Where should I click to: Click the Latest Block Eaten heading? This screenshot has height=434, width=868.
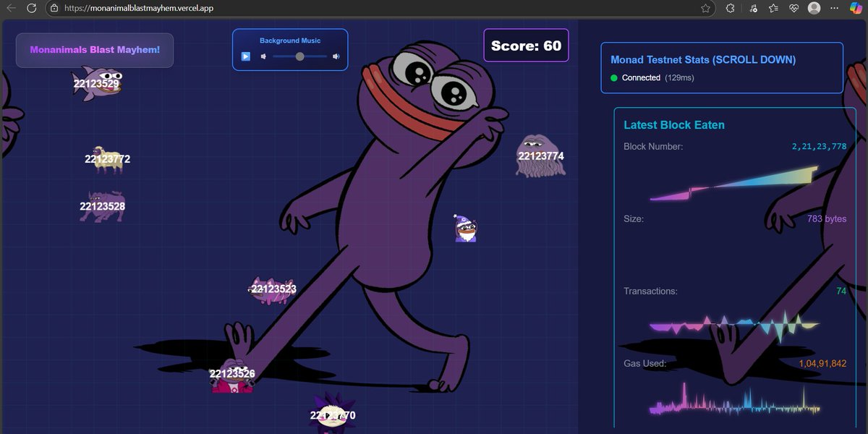[x=674, y=125]
